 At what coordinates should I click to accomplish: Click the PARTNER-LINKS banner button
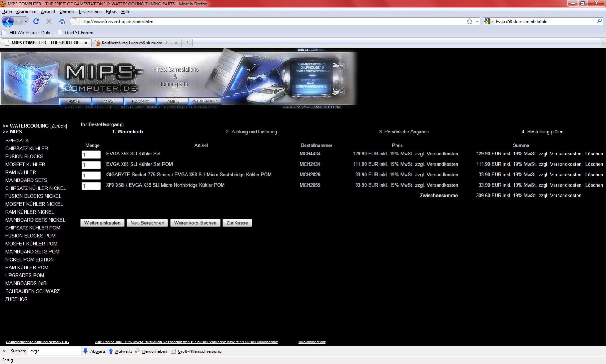pyautogui.click(x=205, y=101)
